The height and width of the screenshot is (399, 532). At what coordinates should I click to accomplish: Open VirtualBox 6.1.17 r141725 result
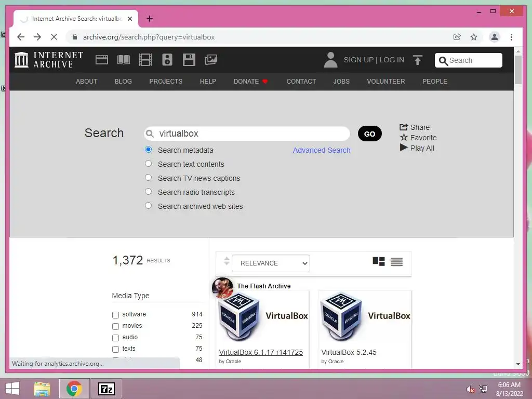(x=261, y=352)
